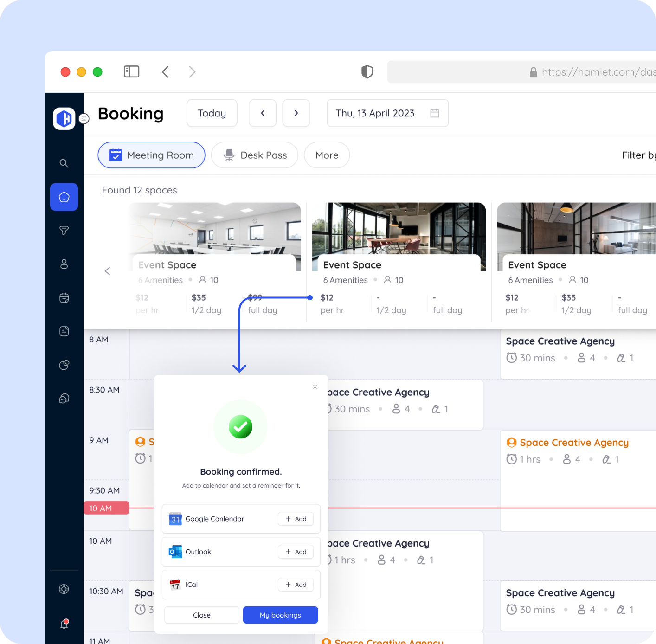The image size is (656, 644).
Task: Open the lounge Event Space photo with sofa
Action: click(576, 228)
